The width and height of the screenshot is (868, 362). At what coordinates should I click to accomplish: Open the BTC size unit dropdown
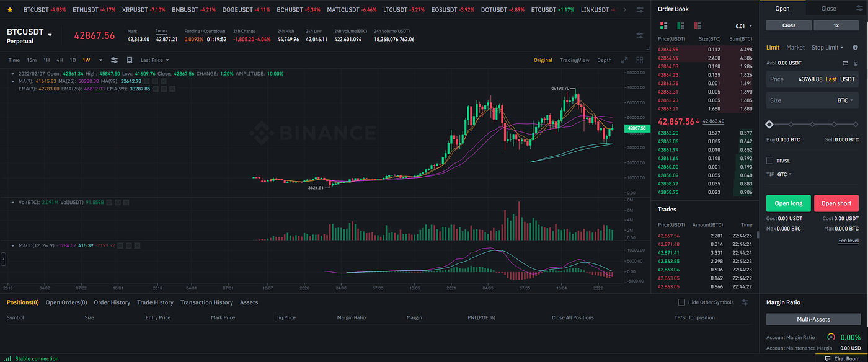(x=845, y=100)
